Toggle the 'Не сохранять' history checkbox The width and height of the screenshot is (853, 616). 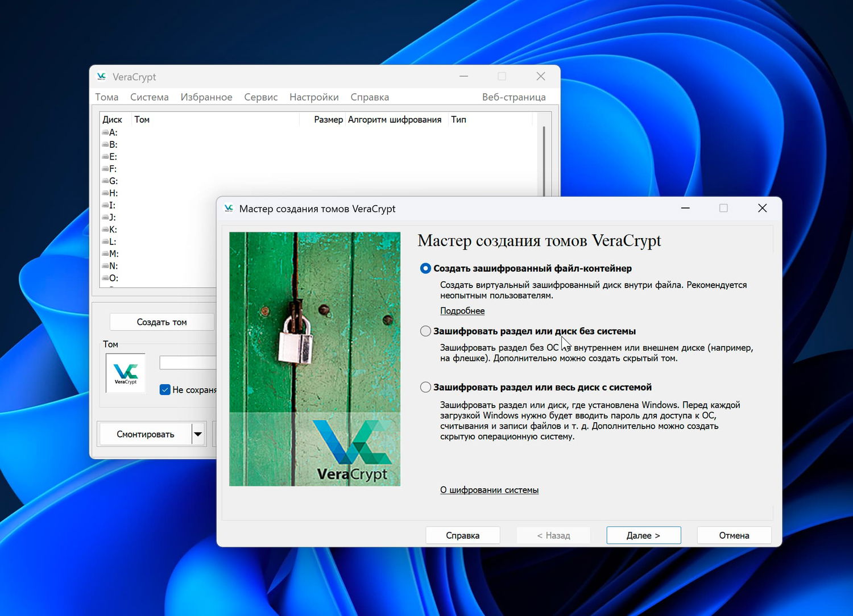tap(165, 390)
